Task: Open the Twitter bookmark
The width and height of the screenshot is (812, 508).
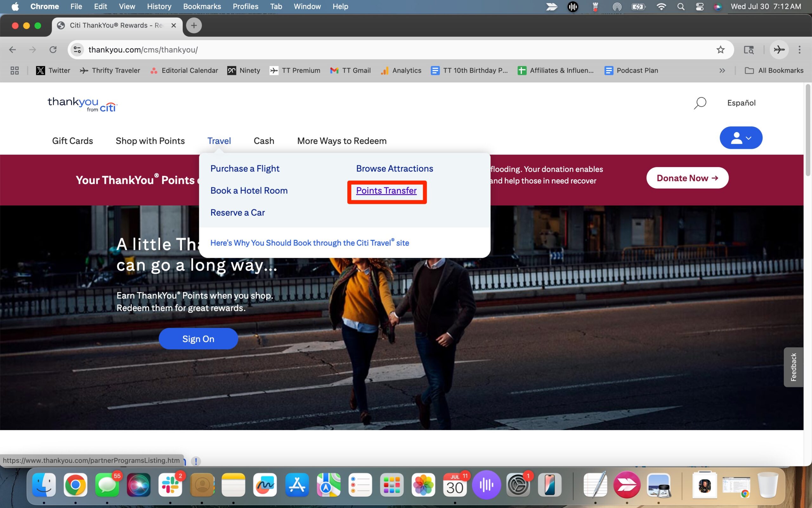Action: point(53,70)
